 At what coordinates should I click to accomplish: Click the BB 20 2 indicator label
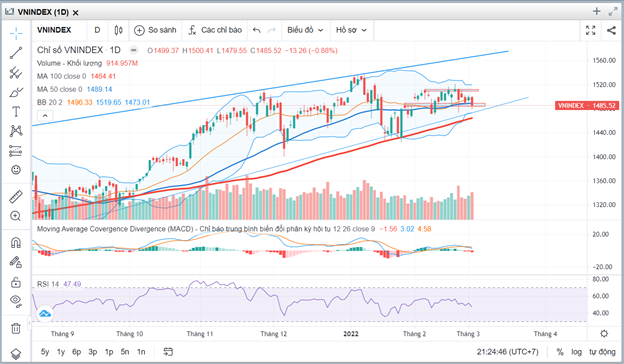[50, 103]
